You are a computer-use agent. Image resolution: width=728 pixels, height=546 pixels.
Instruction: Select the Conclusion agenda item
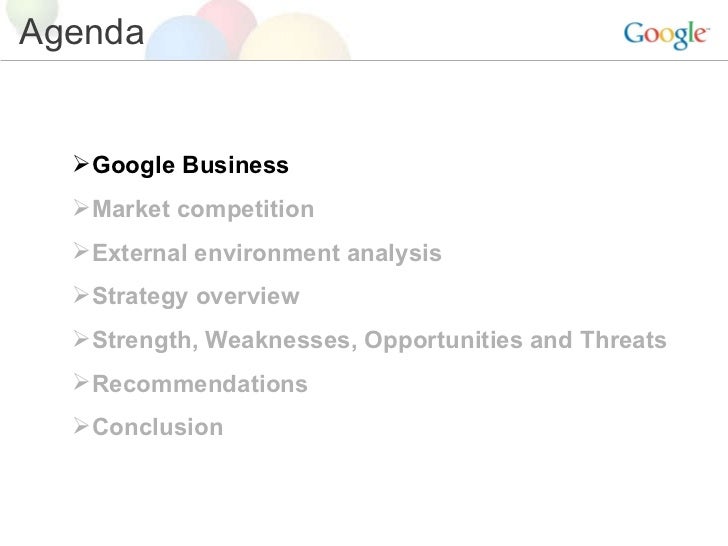[x=158, y=427]
